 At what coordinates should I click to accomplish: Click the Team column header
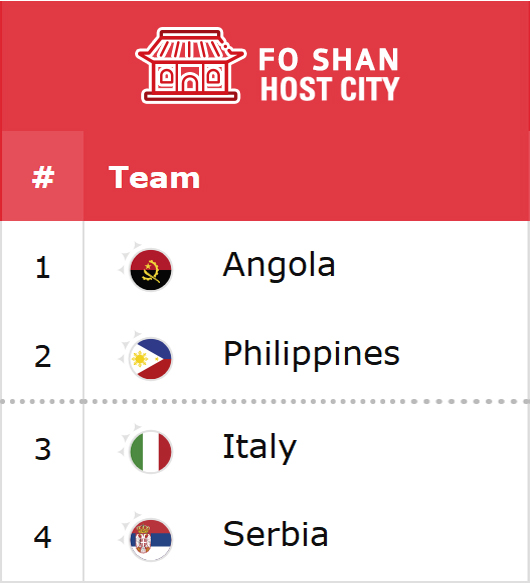pos(154,177)
